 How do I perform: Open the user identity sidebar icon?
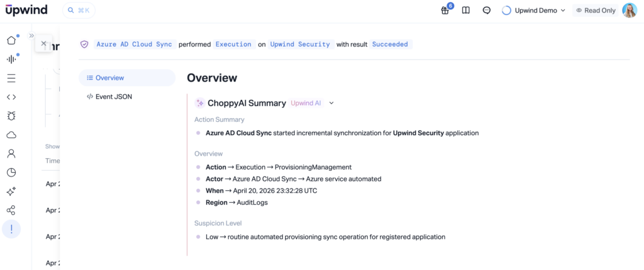point(11,154)
